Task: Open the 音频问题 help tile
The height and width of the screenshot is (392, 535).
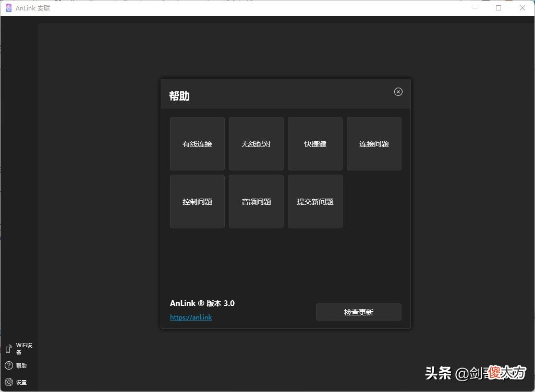Action: [x=256, y=202]
